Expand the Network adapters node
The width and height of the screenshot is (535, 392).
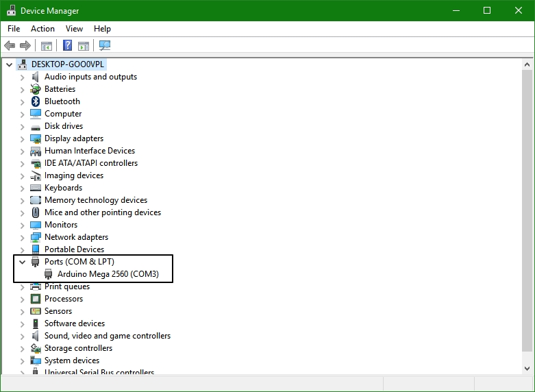22,237
